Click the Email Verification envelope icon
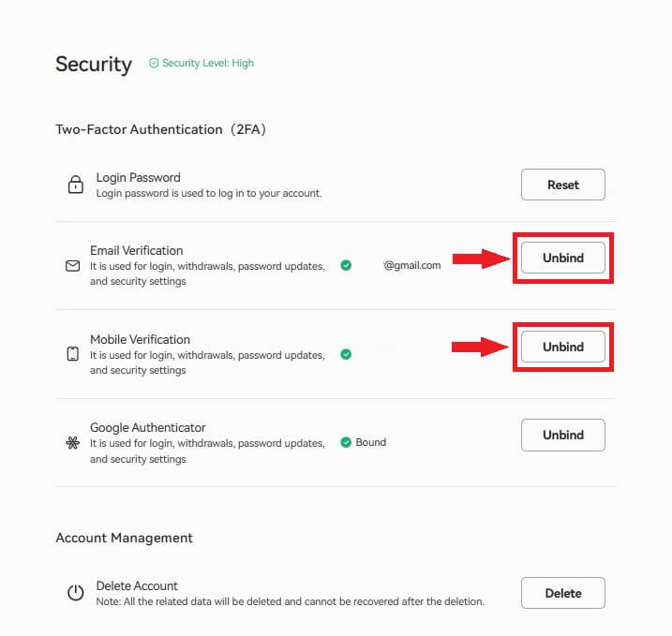This screenshot has height=636, width=672. coord(73,266)
